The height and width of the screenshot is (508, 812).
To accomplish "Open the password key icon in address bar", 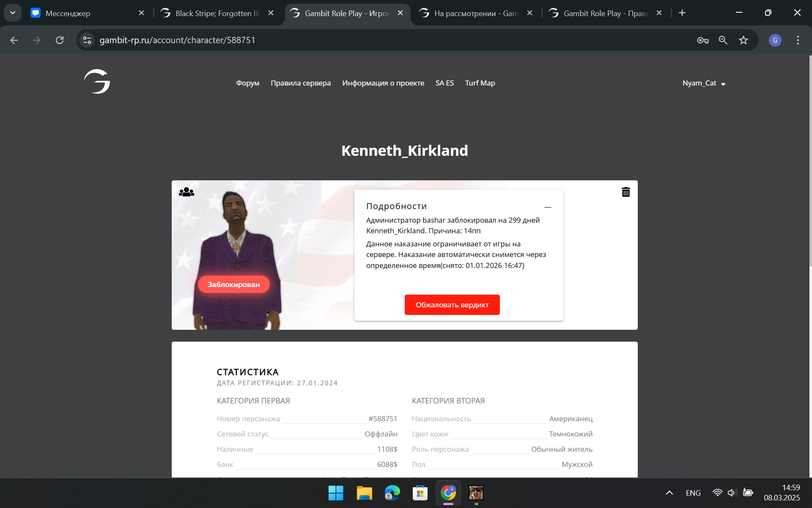I will 702,40.
